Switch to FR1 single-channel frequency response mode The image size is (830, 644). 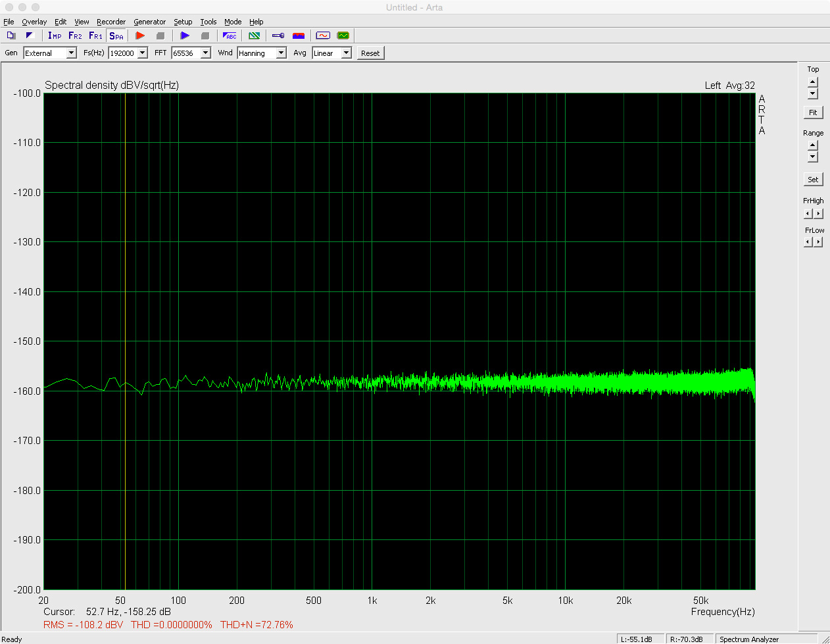(95, 36)
